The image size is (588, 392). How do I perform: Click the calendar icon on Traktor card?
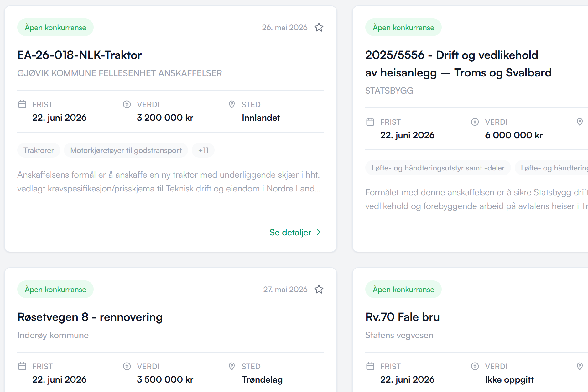[x=22, y=104]
